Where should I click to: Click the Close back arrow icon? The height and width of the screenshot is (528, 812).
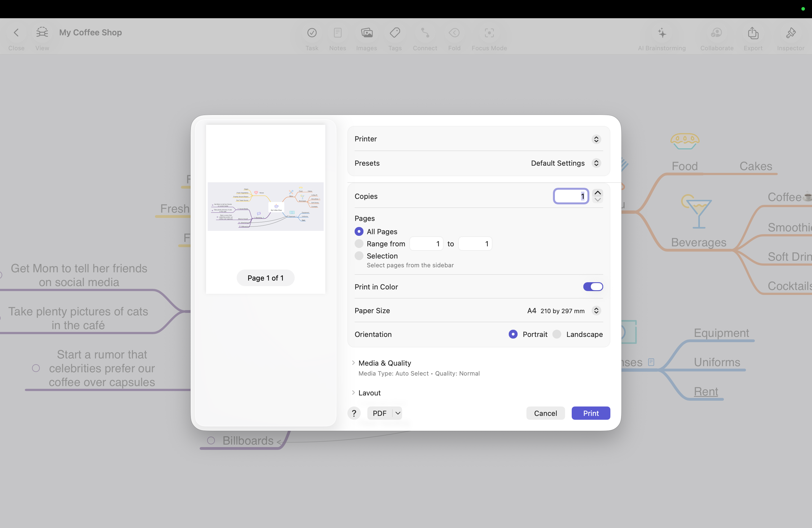click(x=16, y=32)
